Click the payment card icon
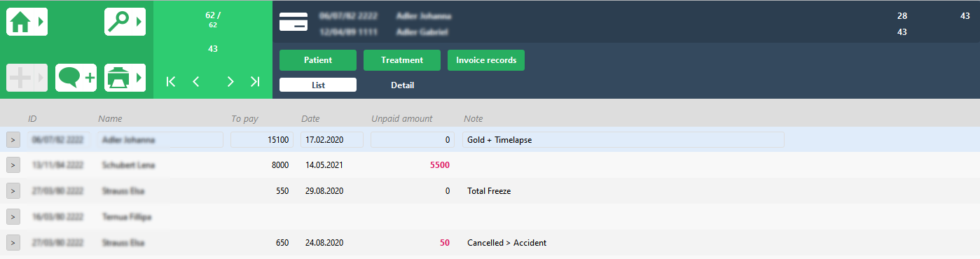980x259 pixels. click(294, 22)
